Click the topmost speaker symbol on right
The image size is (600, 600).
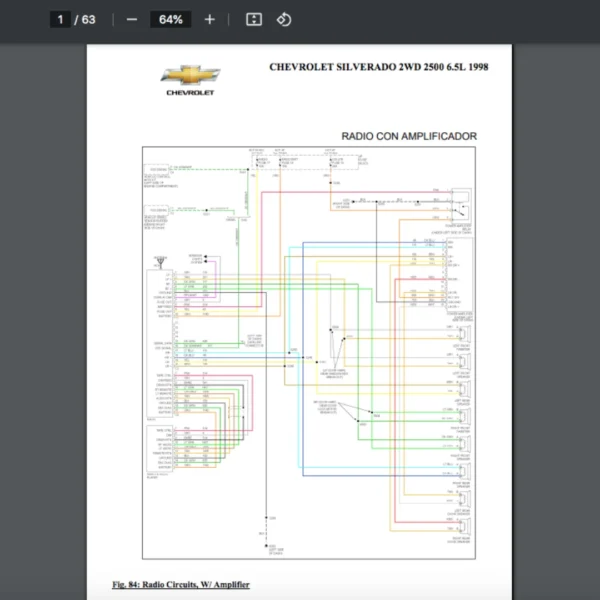click(x=464, y=335)
